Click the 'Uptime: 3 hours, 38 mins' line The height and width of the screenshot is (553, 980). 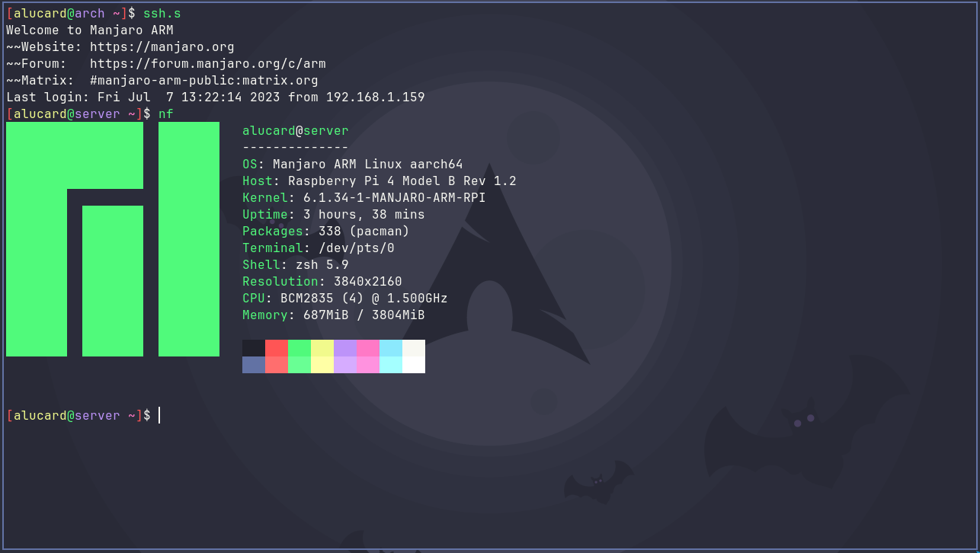click(x=334, y=215)
